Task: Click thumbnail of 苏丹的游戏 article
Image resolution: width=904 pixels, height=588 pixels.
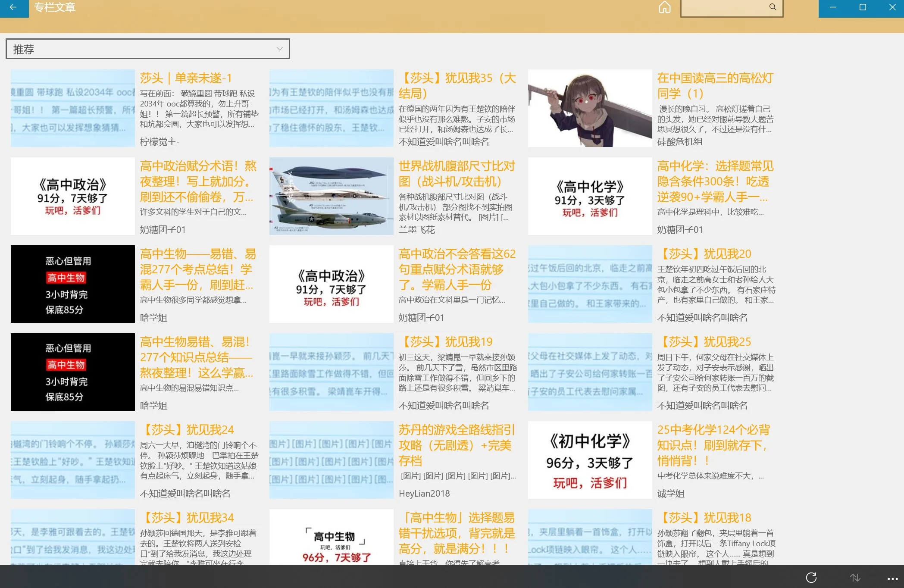Action: click(x=331, y=460)
